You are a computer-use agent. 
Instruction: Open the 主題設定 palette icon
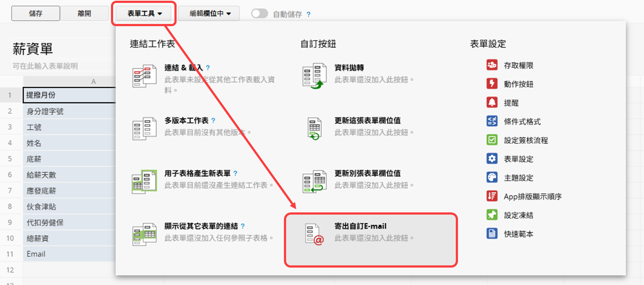tap(492, 178)
